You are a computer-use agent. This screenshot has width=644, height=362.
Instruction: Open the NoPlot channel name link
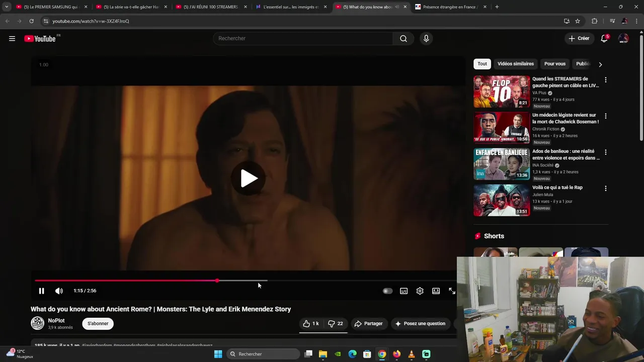[x=56, y=321]
